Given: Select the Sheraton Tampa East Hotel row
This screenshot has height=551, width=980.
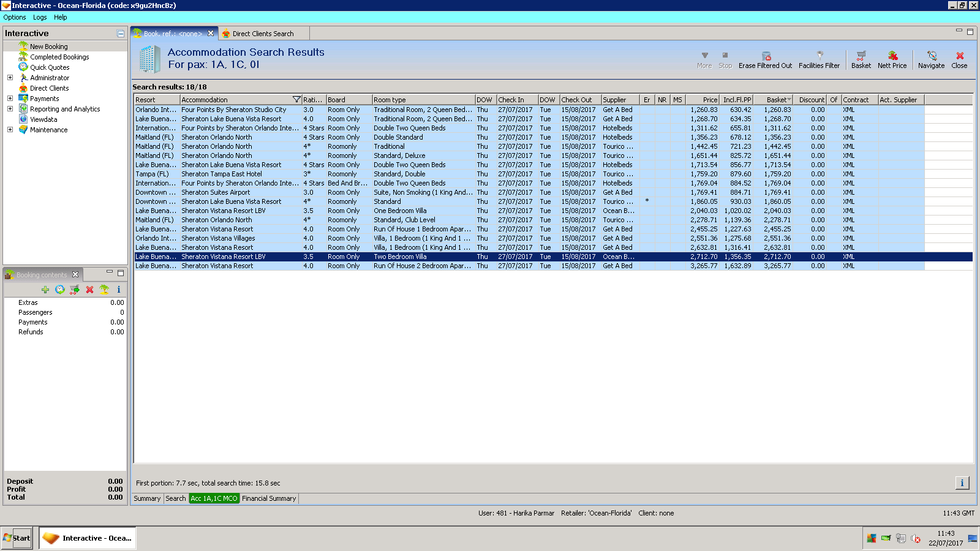Looking at the screenshot, I should tap(554, 174).
